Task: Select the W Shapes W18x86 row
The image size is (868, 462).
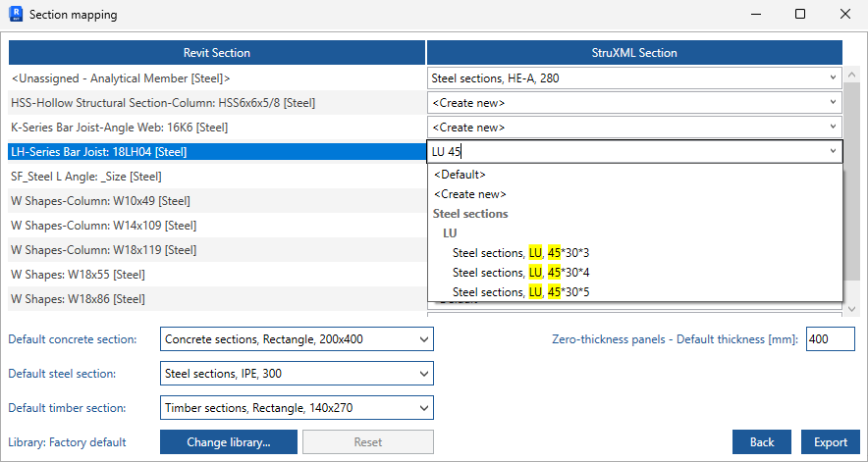Action: pos(216,299)
